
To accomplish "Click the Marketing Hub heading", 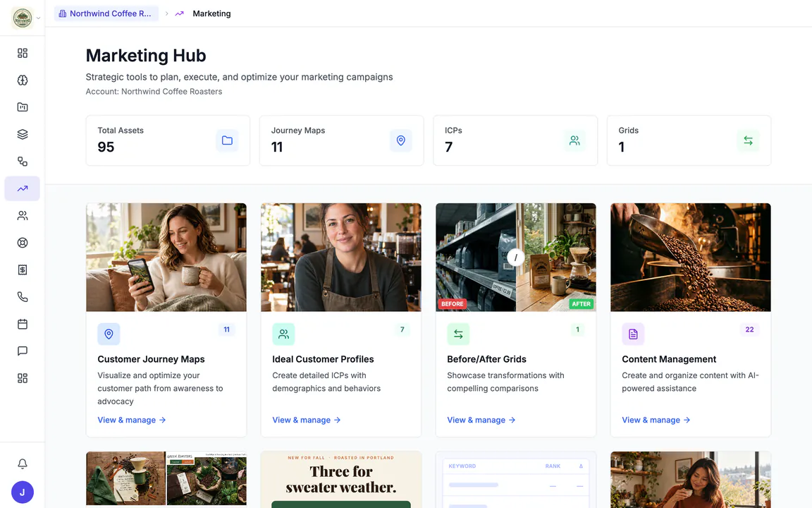I will [x=146, y=56].
